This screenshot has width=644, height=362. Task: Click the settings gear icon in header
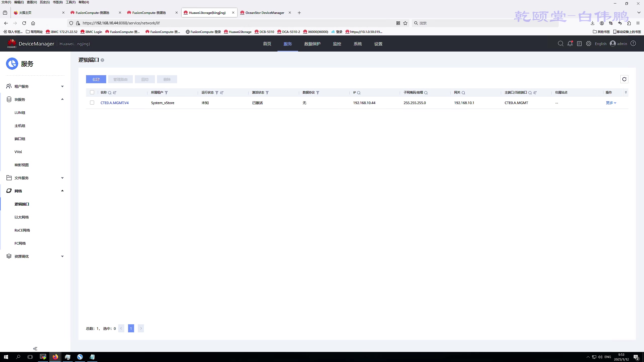click(589, 43)
